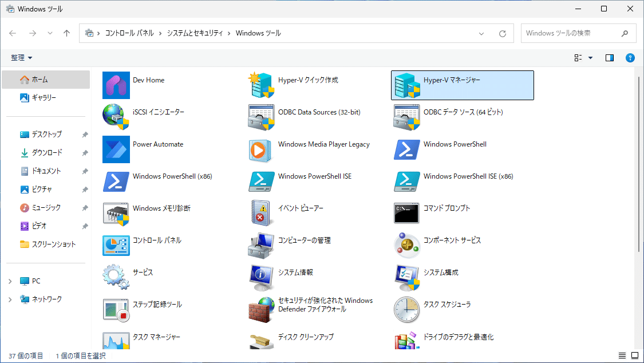Click the コンピューターの管理 icon
644x363 pixels.
pos(261,245)
